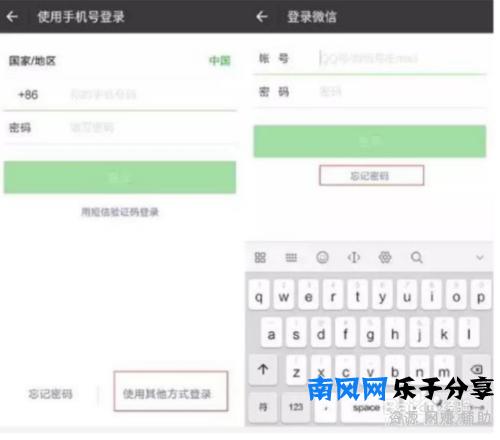Tap the i key
The width and height of the screenshot is (500, 440).
pos(432,295)
